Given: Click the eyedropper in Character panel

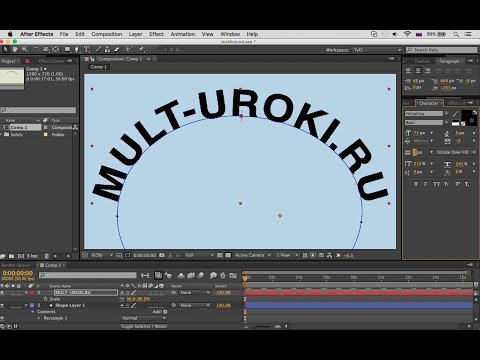Looking at the screenshot, I should pos(455,114).
